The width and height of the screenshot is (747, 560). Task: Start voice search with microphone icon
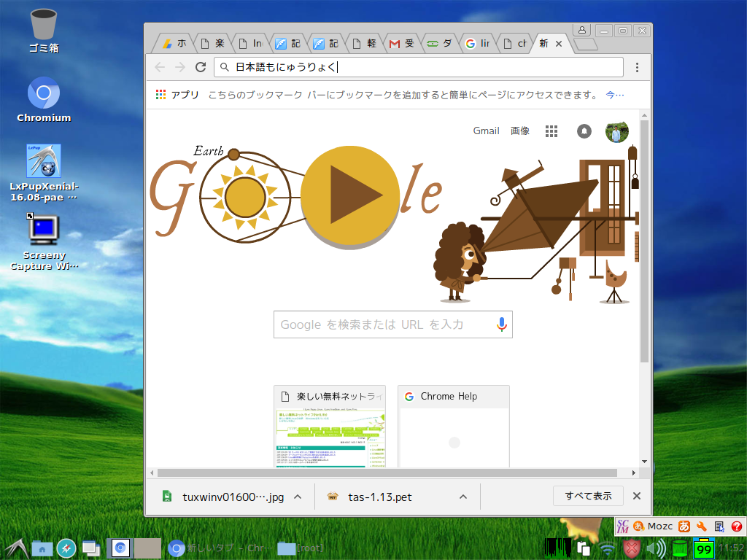[501, 324]
